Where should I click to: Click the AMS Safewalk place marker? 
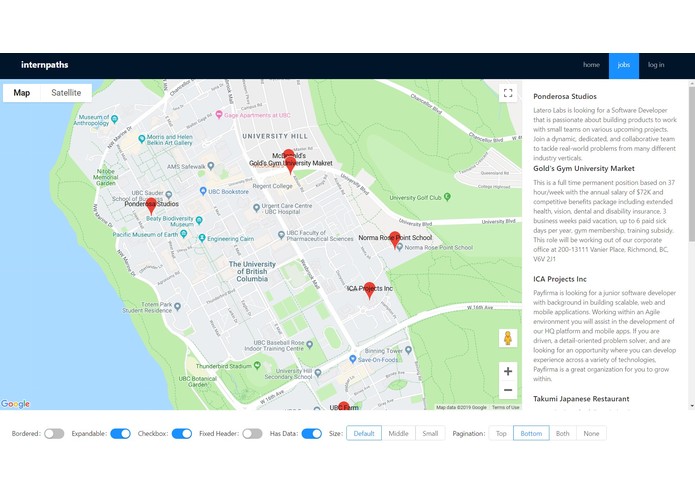211,166
